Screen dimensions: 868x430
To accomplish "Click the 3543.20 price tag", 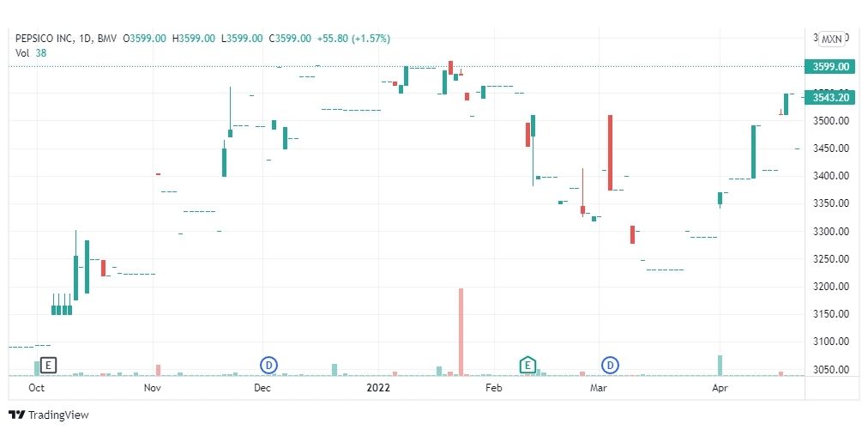I will 830,98.
